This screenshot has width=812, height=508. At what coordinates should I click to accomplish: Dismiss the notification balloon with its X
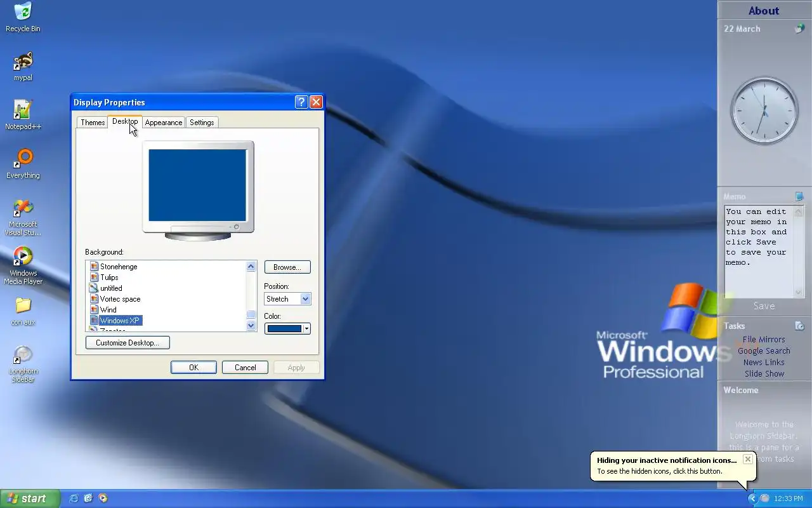pos(747,459)
